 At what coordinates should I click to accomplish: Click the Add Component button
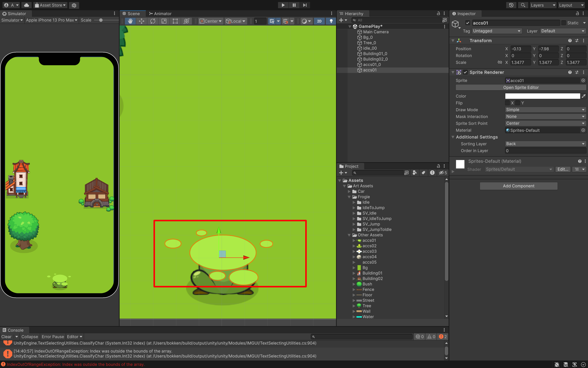pyautogui.click(x=519, y=186)
